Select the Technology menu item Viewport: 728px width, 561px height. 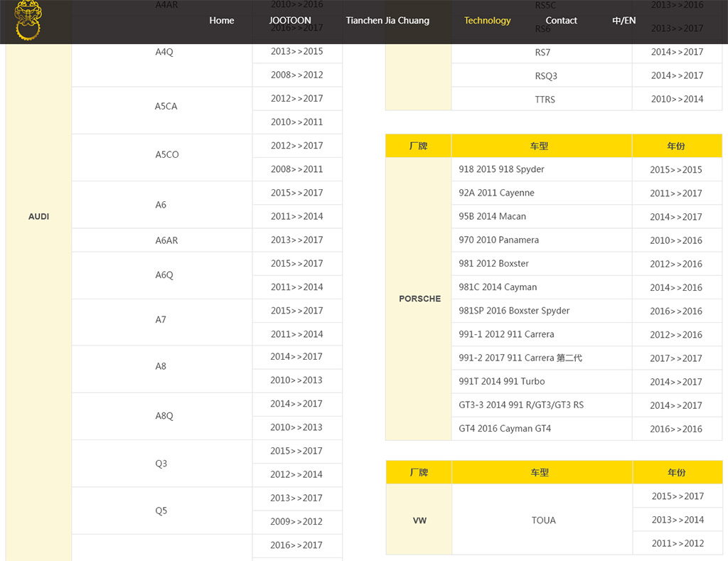[487, 21]
